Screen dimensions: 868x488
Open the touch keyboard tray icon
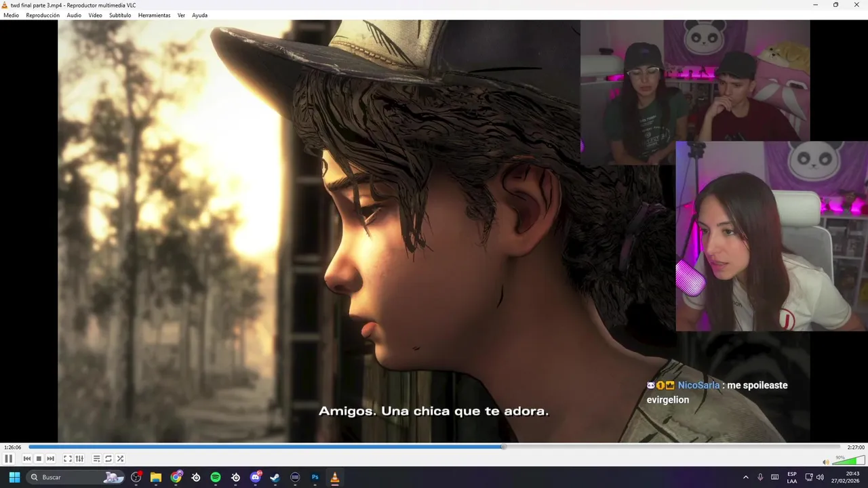pyautogui.click(x=774, y=477)
